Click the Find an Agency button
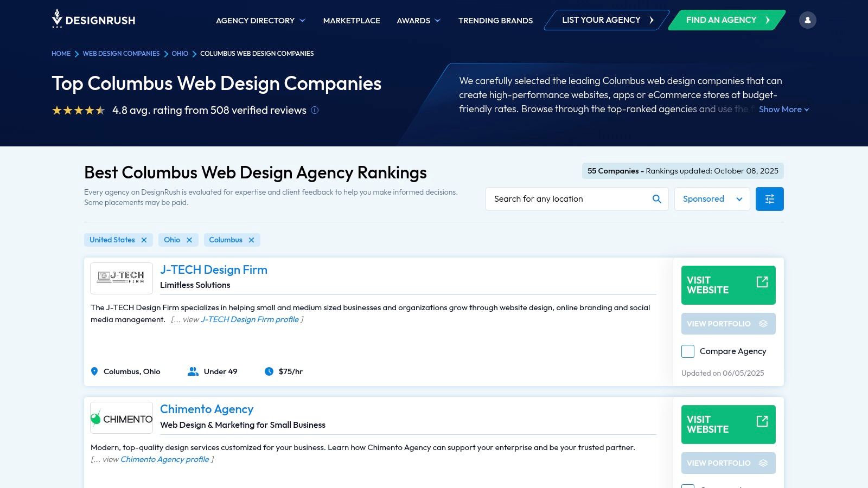 click(x=727, y=20)
